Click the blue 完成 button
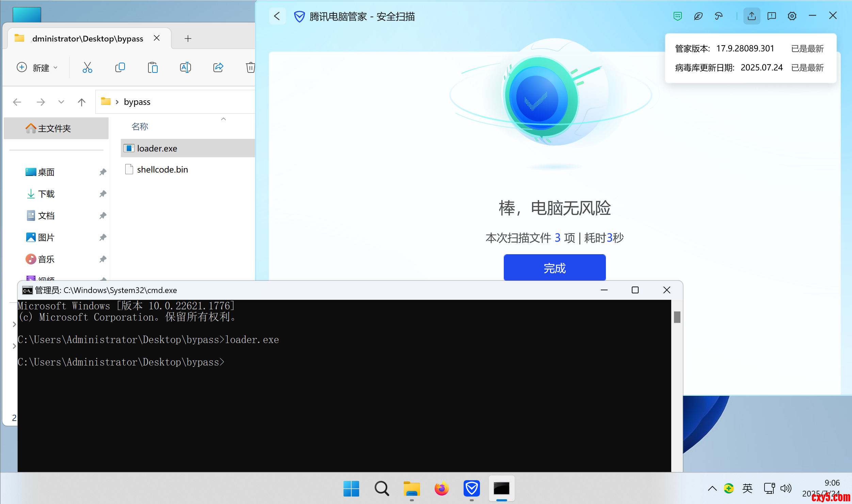The height and width of the screenshot is (504, 852). click(554, 268)
